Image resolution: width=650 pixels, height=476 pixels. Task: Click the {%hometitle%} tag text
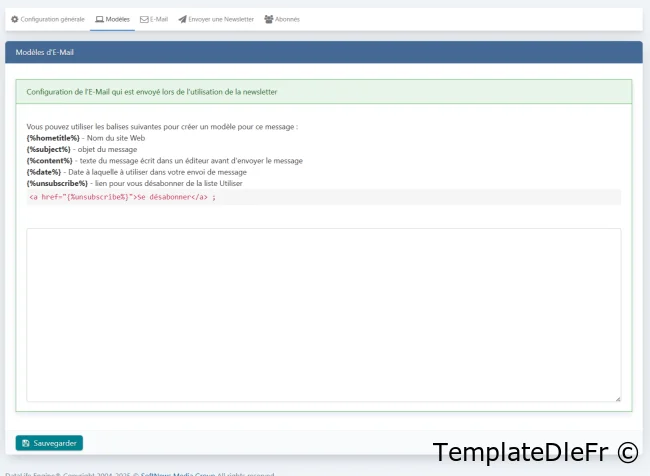click(x=53, y=138)
